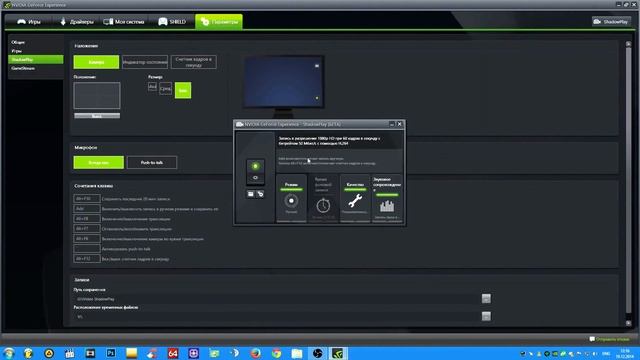The image size is (640, 360).
Task: Open ShadowPlay preferences gear icon
Action: [x=260, y=194]
